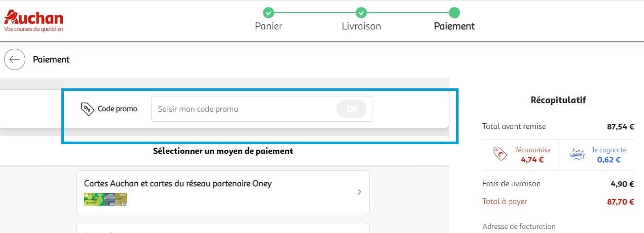Viewport: 644px width, 233px height.
Task: Choose Cartes Auchan et cartes Oney option
Action: [178, 184]
